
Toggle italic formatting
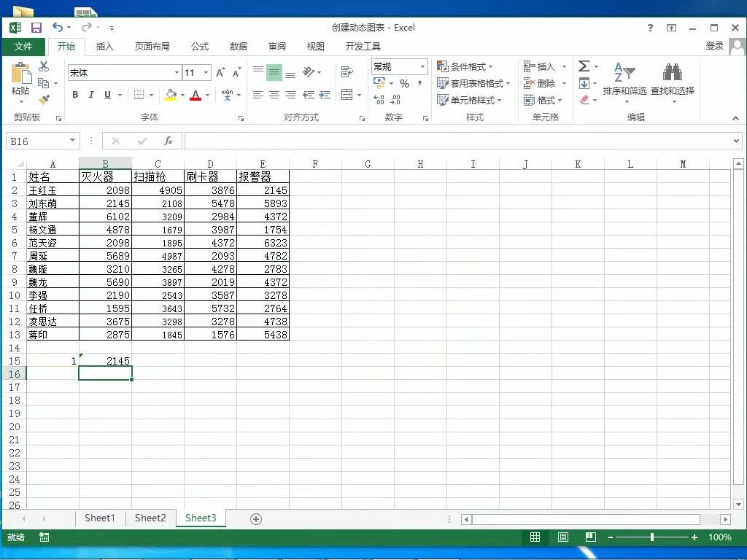click(x=91, y=95)
